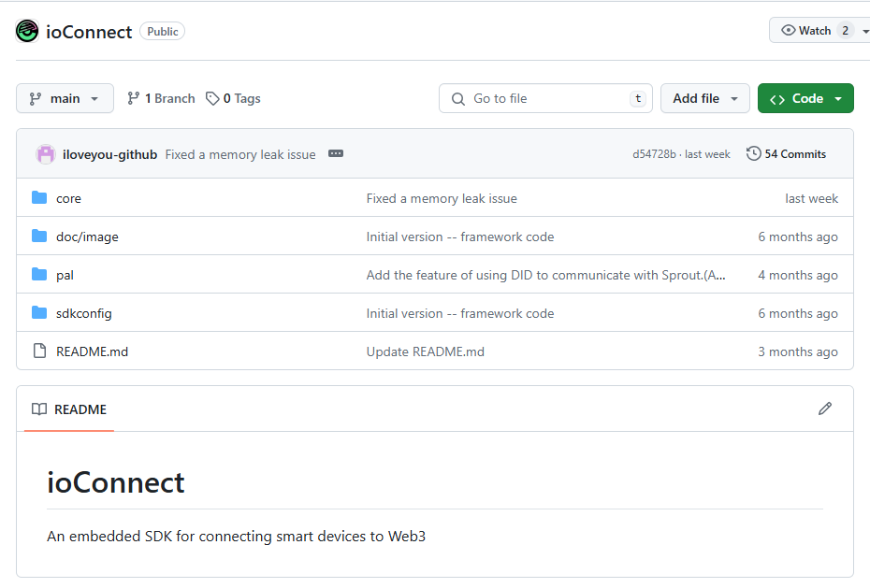Screen dimensions: 870x588
Task: Open sdkconfig commit 'Initial version -- framework code'
Action: (460, 314)
